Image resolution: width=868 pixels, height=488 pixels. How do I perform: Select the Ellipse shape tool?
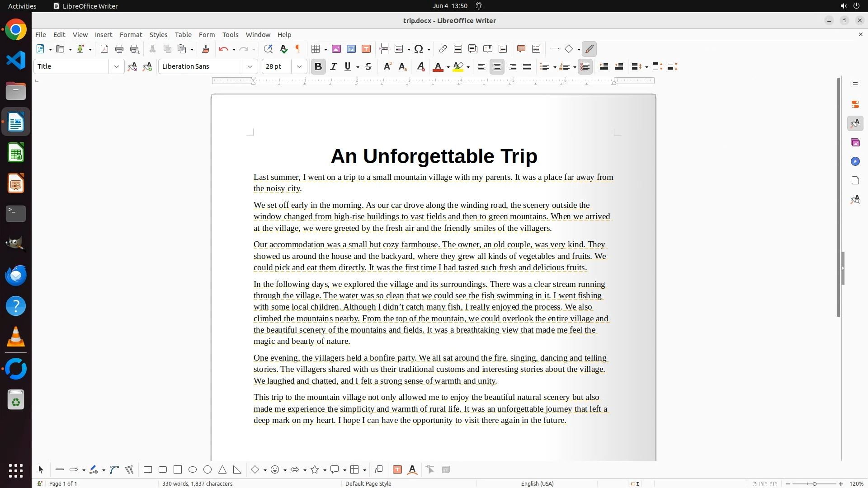(193, 470)
